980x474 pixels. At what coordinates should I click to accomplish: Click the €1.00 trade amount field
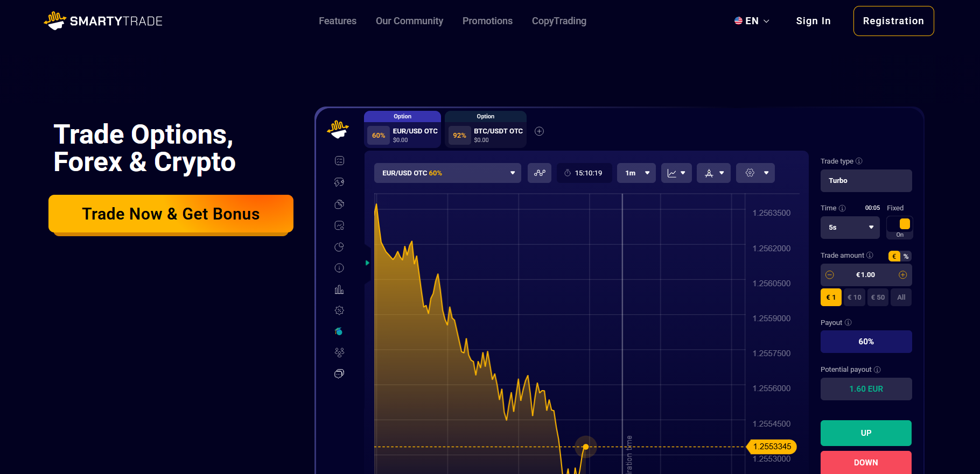coord(866,275)
